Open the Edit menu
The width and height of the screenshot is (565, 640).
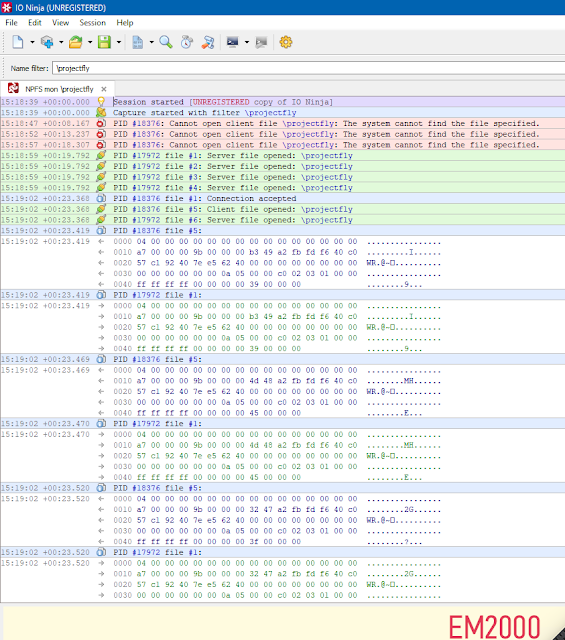(x=35, y=22)
